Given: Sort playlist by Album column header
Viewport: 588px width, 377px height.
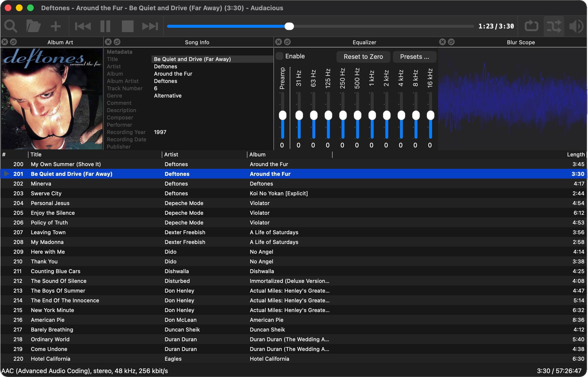Looking at the screenshot, I should tap(289, 155).
